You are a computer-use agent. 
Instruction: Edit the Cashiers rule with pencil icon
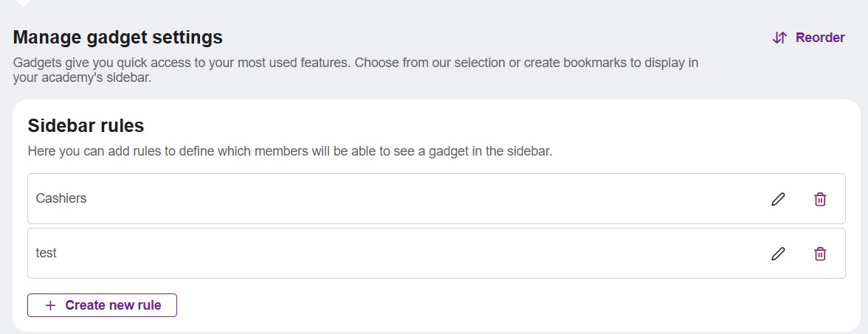pyautogui.click(x=778, y=199)
